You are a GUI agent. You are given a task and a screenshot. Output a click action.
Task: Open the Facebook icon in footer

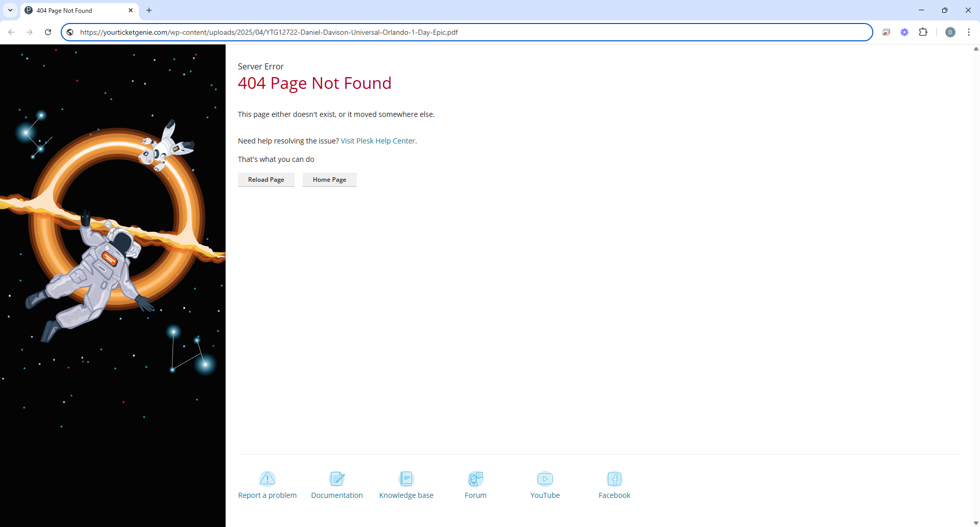(x=615, y=478)
